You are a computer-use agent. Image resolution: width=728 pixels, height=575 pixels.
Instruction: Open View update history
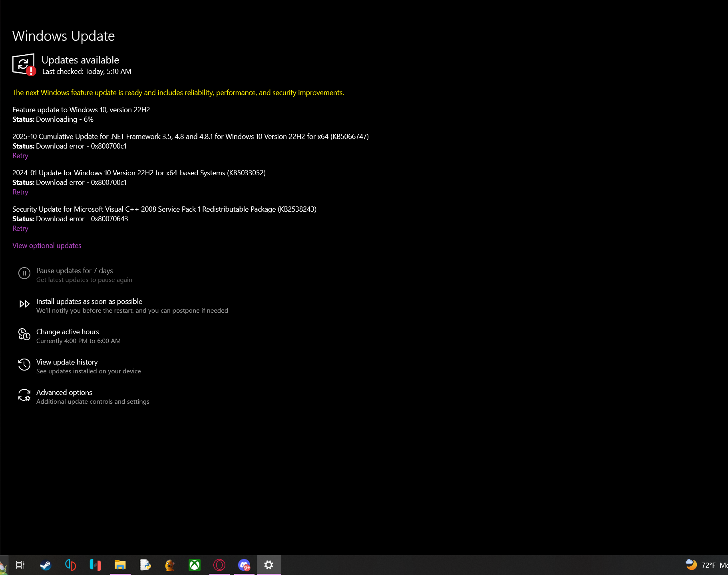[67, 362]
